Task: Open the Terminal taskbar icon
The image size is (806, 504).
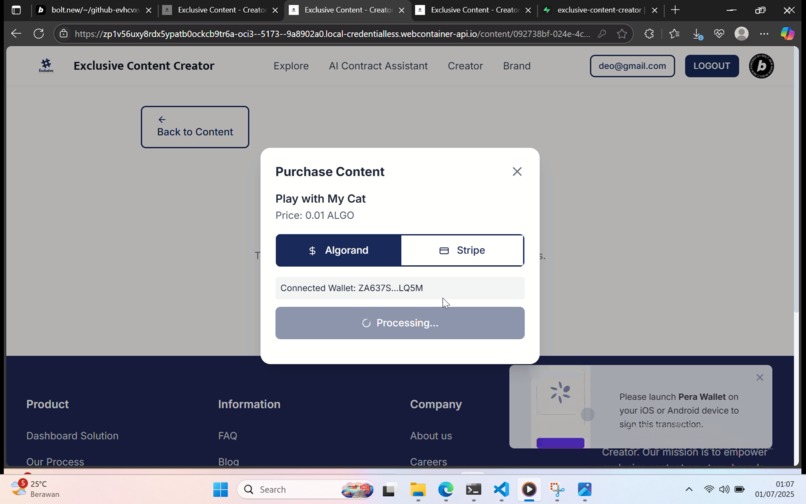Action: tap(473, 489)
